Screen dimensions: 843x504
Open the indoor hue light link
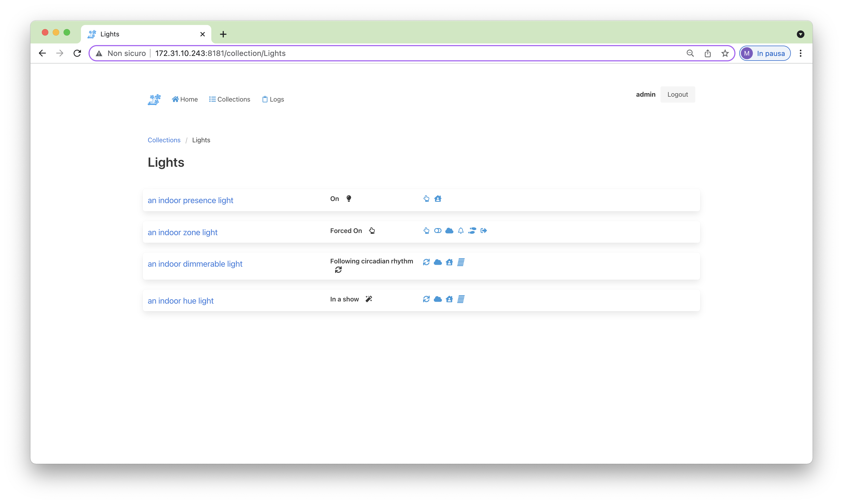pos(180,301)
